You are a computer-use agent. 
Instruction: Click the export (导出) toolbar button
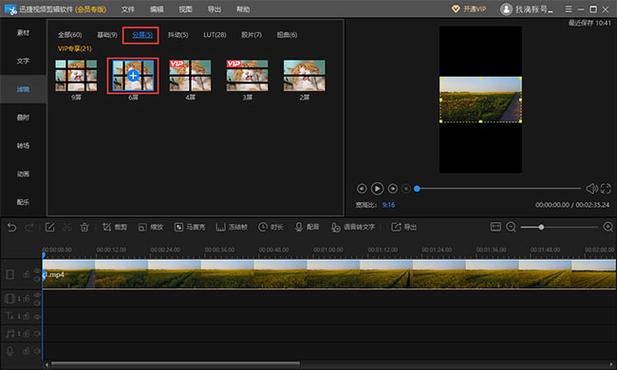[x=404, y=227]
